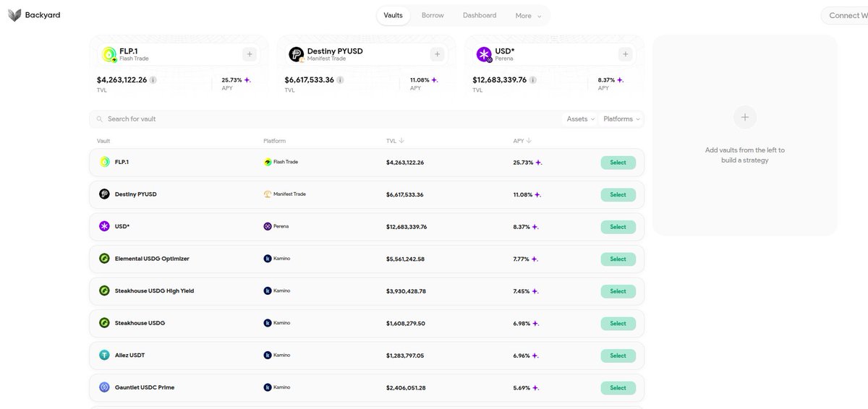Sort vaults by APY column
This screenshot has height=409, width=868.
pyautogui.click(x=522, y=141)
